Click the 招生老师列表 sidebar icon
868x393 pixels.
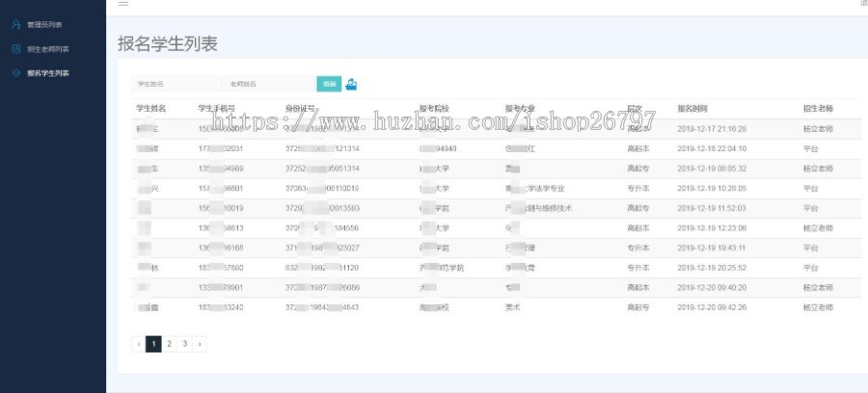click(x=16, y=49)
